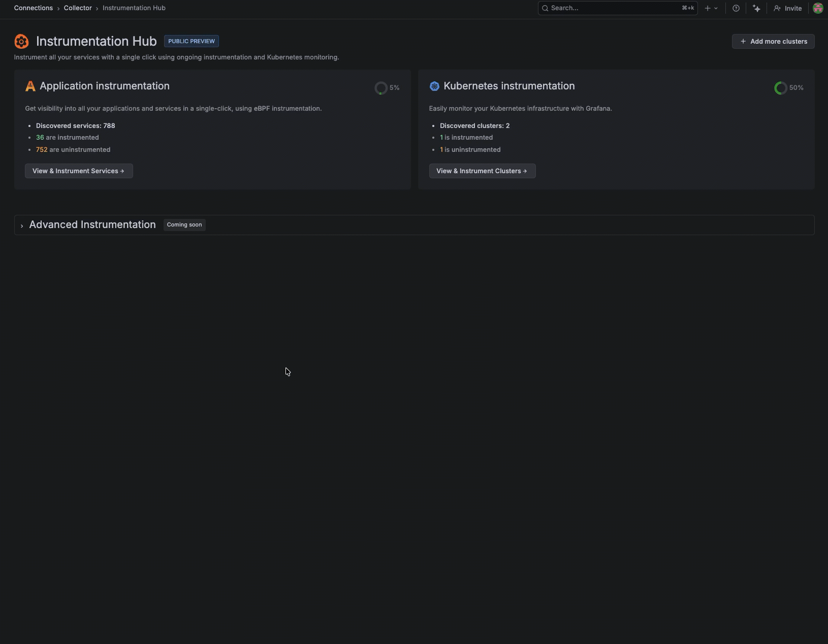Open the 36 instrumented services link
The image size is (828, 644).
(x=40, y=137)
